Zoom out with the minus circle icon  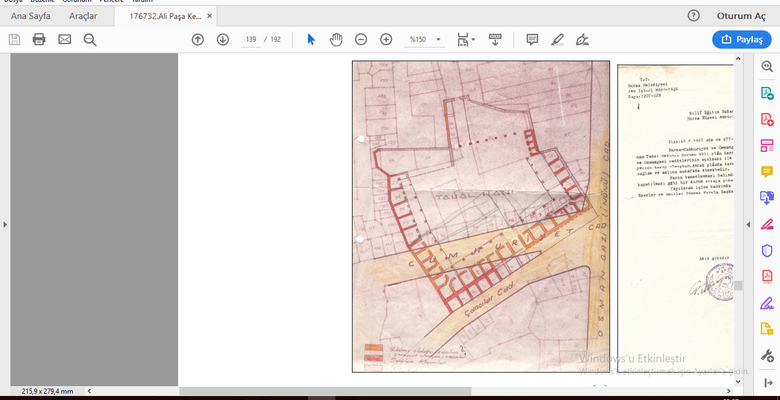(x=360, y=39)
